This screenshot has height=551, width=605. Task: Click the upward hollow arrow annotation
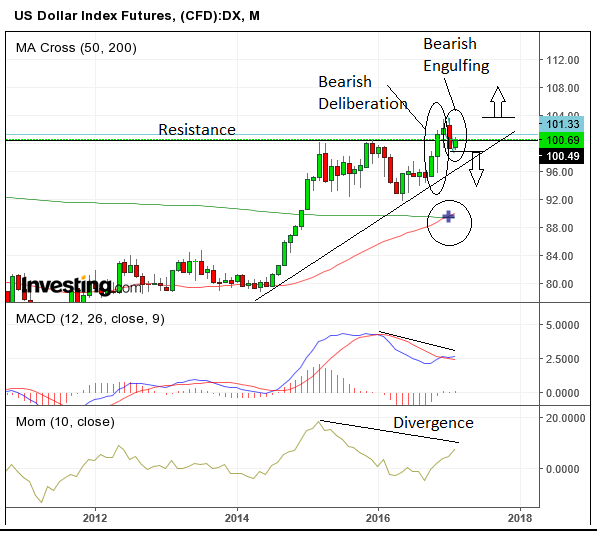tap(498, 100)
